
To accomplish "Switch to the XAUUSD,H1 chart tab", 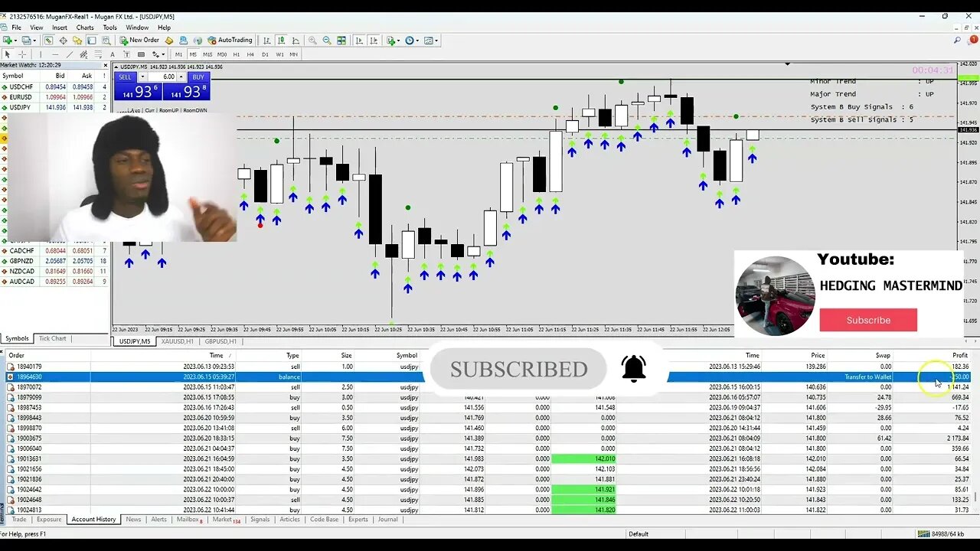I will 178,341.
